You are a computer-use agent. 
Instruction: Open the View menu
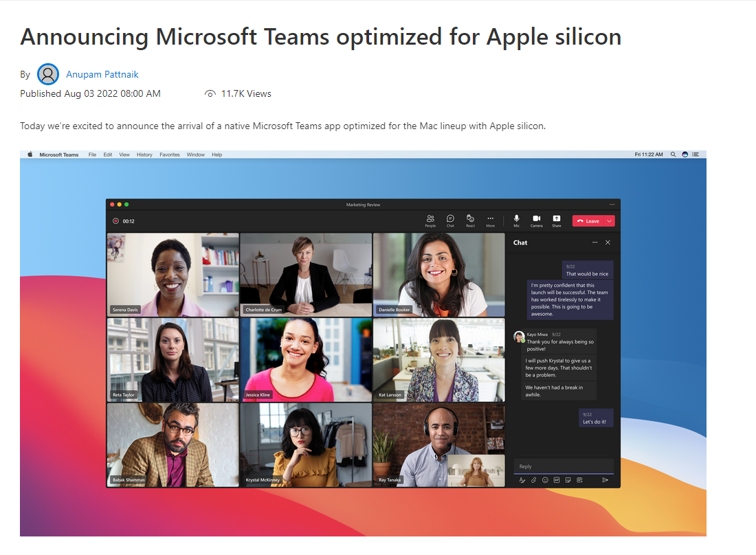[x=124, y=155]
